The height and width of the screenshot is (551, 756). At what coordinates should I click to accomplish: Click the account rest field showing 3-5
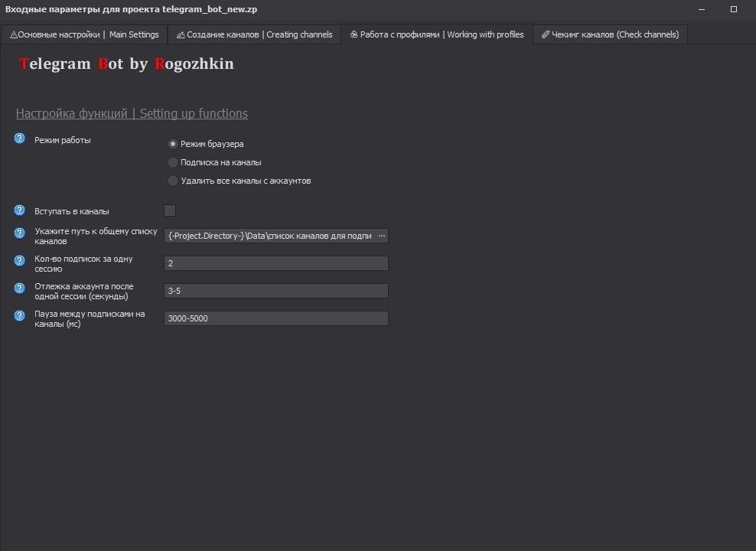pos(275,291)
